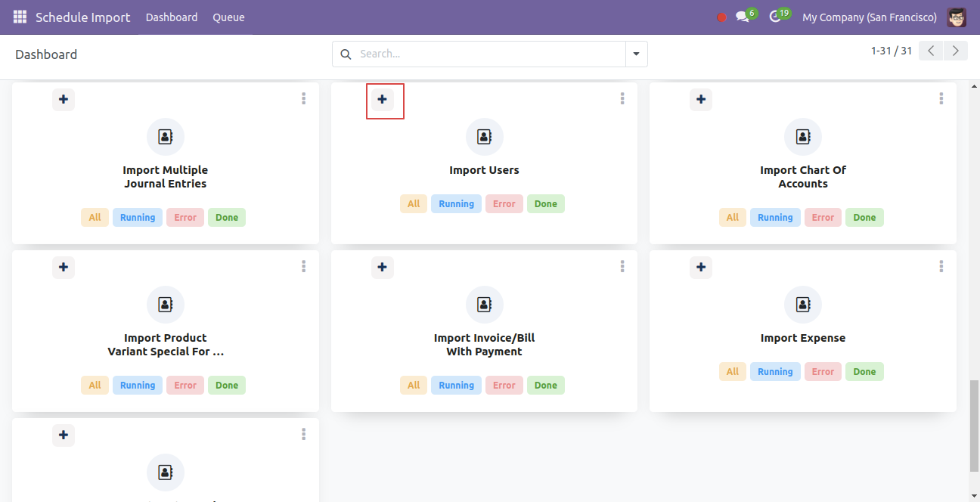Click the Import Product Variant address-book icon

[x=166, y=305]
